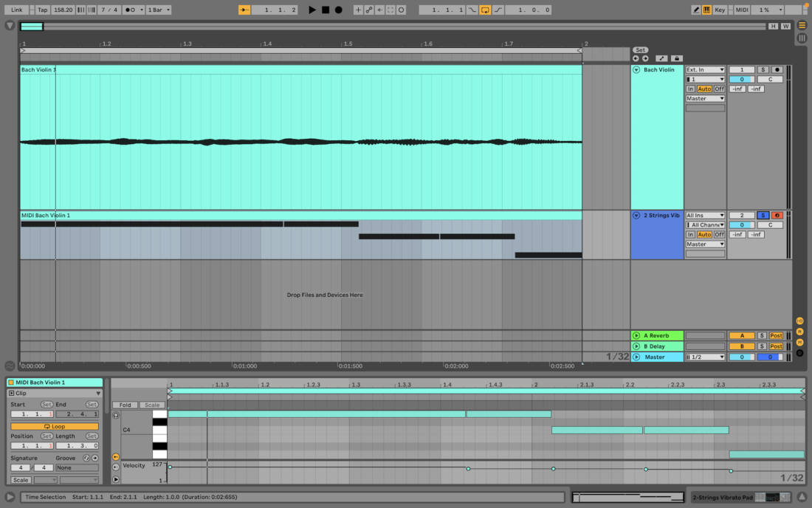Image resolution: width=812 pixels, height=508 pixels.
Task: Click the Fold button in the note editor
Action: (125, 405)
